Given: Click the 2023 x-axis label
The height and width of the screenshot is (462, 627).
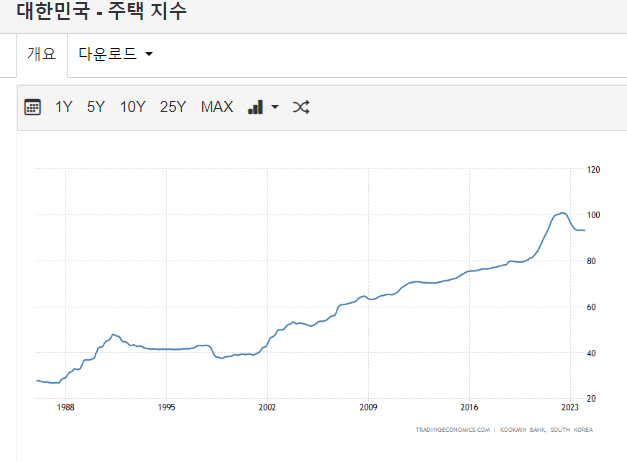Looking at the screenshot, I should tap(570, 407).
